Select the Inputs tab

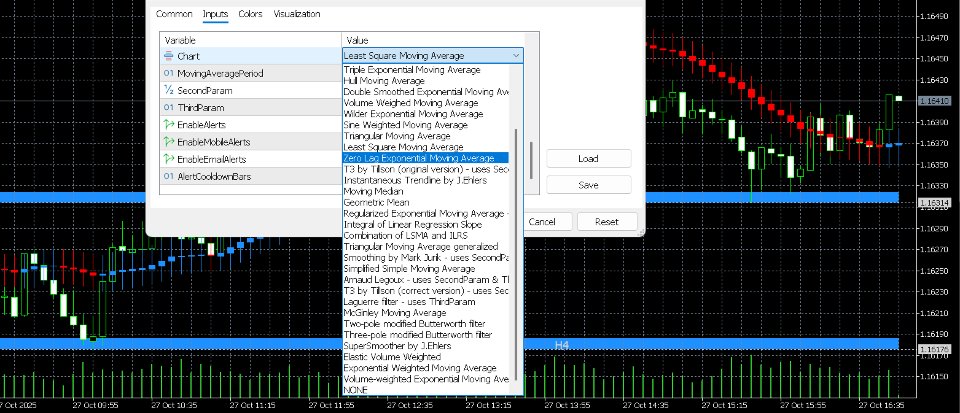[x=216, y=13]
